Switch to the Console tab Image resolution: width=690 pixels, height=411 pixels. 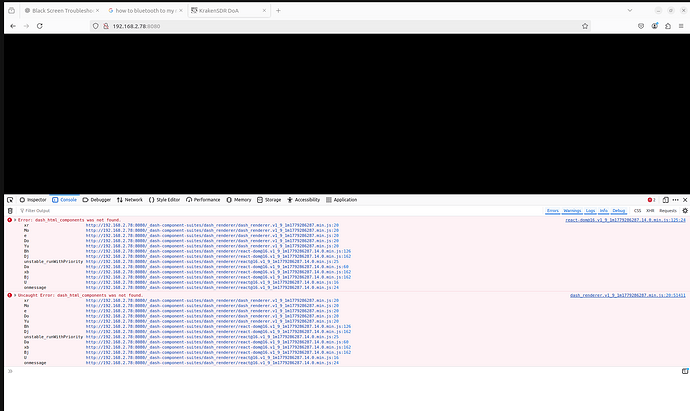point(64,200)
